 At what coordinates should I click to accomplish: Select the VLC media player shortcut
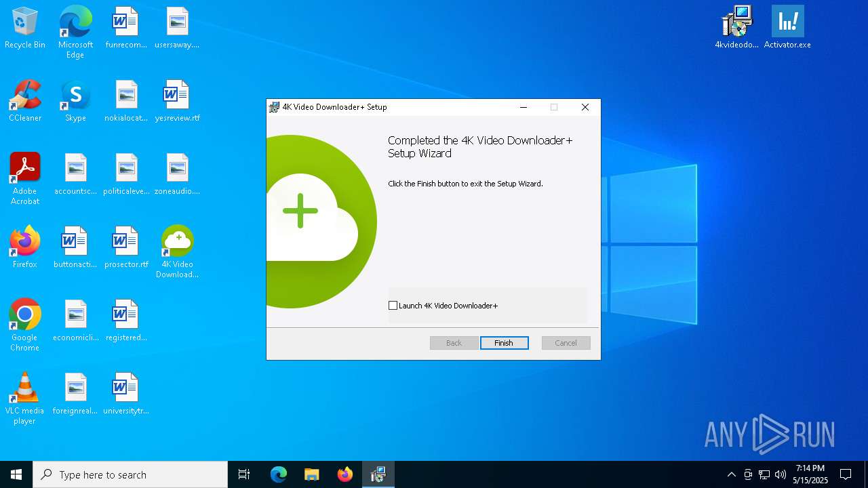pyautogui.click(x=25, y=399)
